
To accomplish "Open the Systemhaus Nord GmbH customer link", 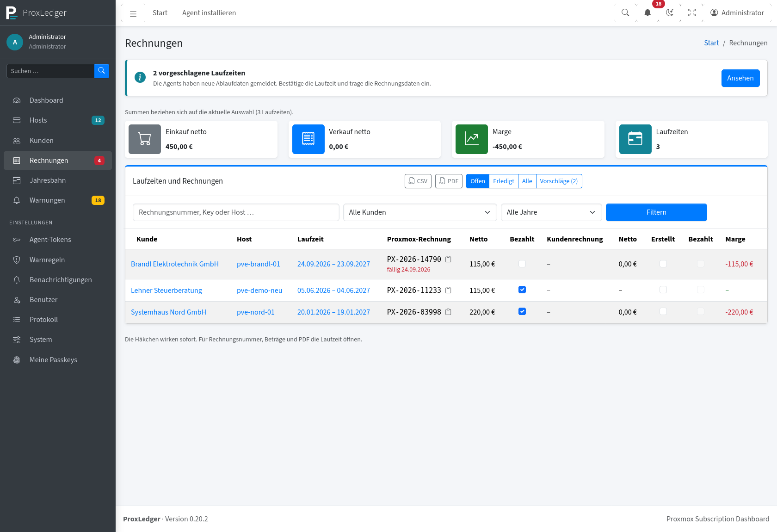I will point(168,312).
